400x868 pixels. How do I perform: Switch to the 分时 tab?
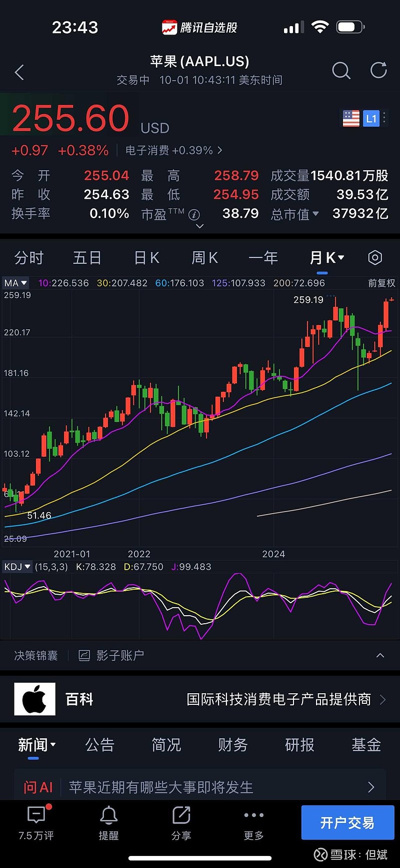[x=29, y=258]
